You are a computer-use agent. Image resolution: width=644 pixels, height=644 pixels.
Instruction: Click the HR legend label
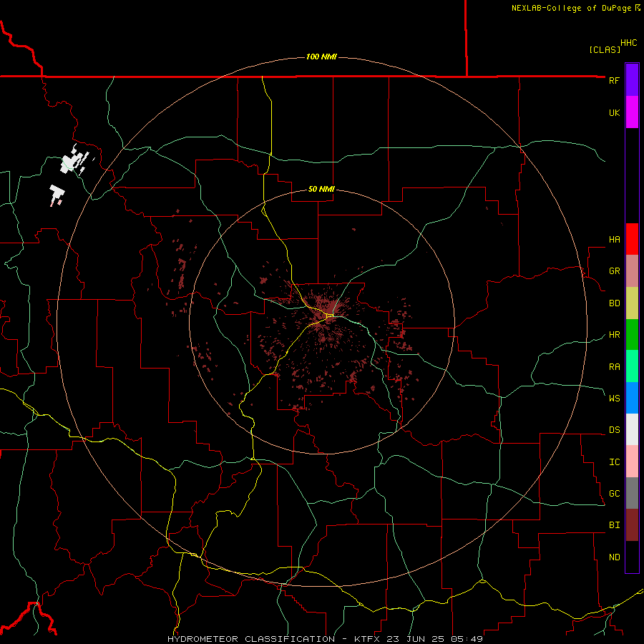tap(614, 335)
